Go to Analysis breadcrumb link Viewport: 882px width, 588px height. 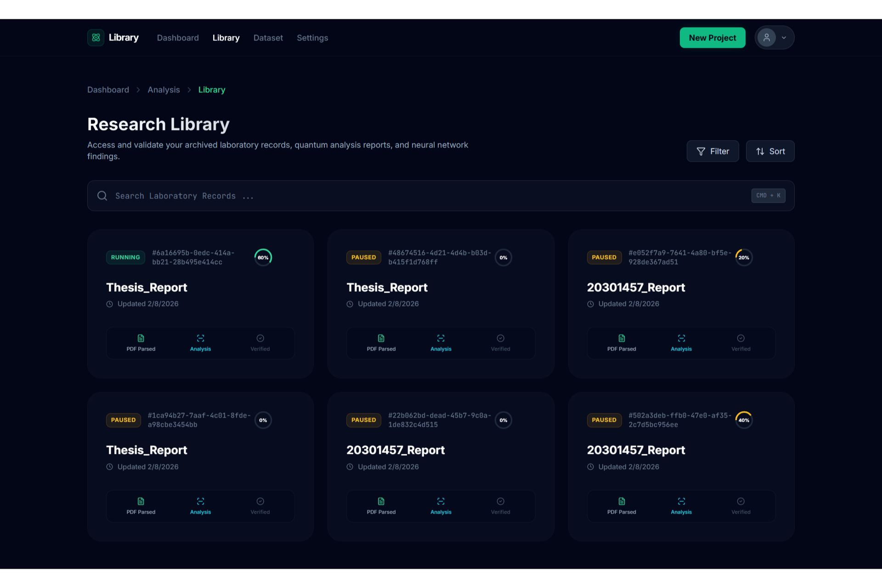(x=164, y=90)
